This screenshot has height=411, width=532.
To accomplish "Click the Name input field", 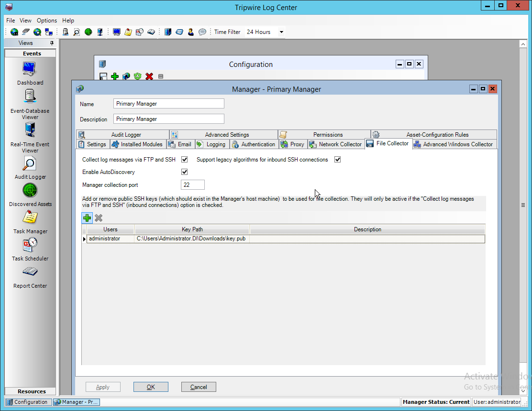I will coord(168,104).
